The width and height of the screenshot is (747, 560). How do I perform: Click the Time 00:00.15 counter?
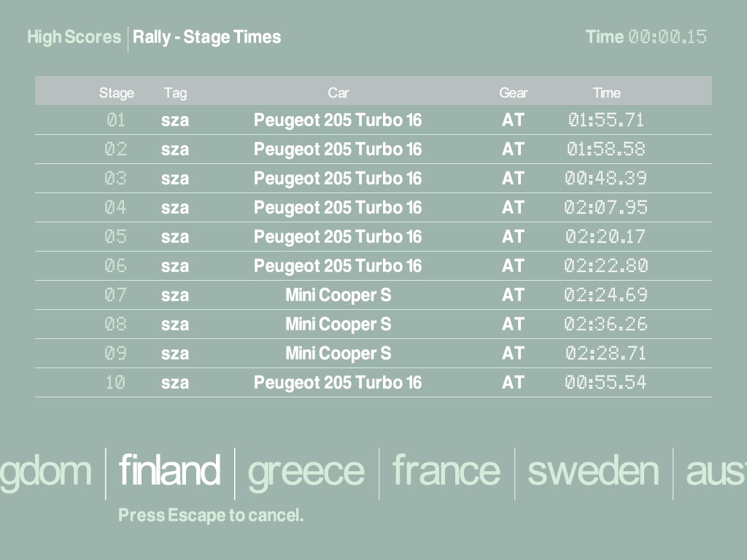646,37
